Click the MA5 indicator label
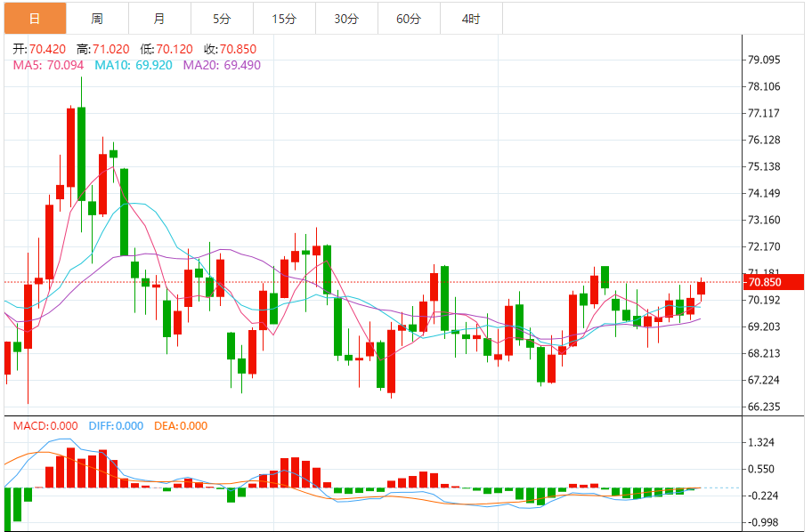 48,65
